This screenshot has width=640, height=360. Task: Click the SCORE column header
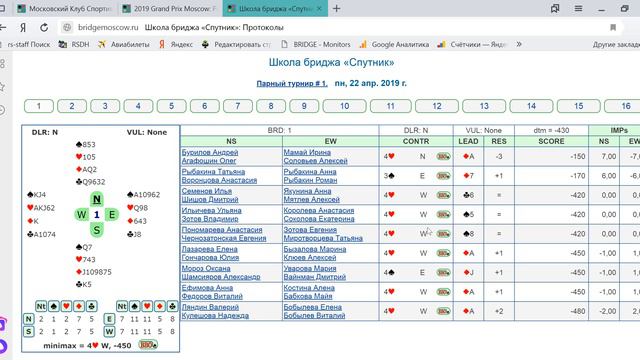pos(551,141)
